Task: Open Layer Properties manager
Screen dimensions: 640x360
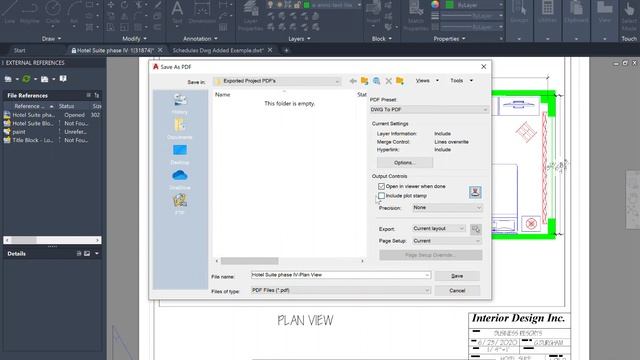Action: coord(251,16)
